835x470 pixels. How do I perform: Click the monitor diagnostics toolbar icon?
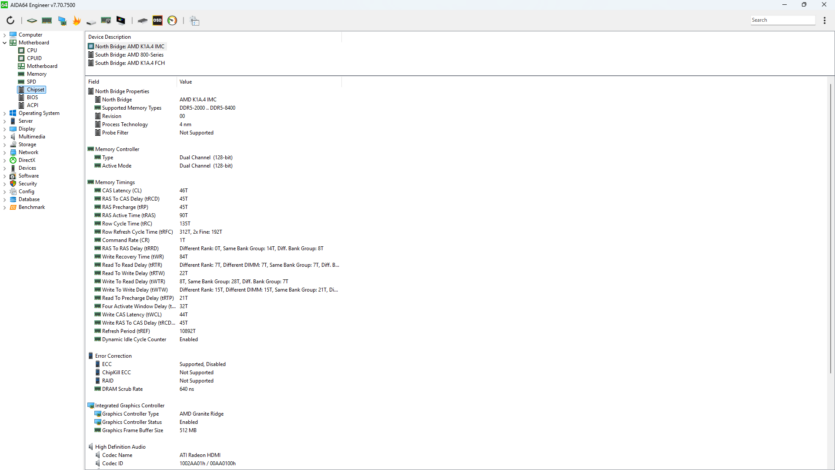point(121,20)
